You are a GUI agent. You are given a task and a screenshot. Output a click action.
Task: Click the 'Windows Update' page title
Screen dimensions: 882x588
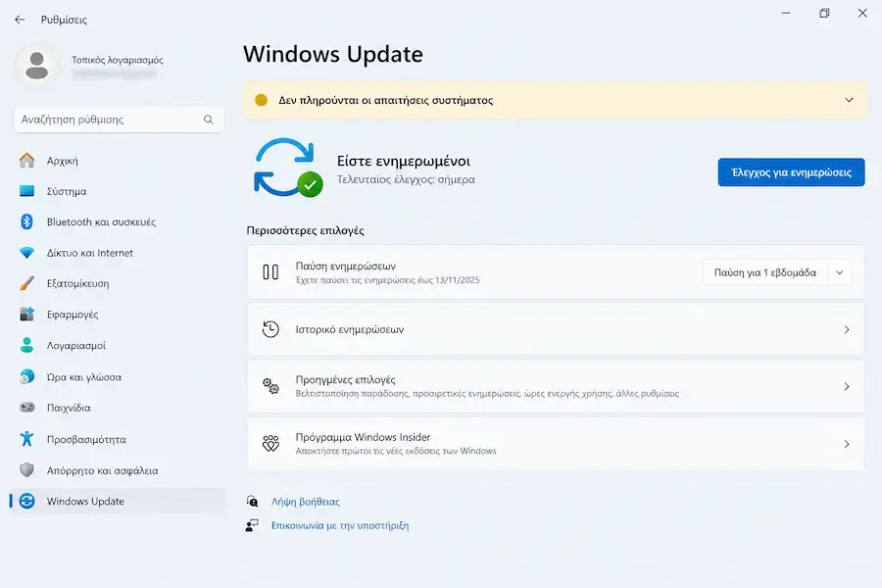[333, 54]
